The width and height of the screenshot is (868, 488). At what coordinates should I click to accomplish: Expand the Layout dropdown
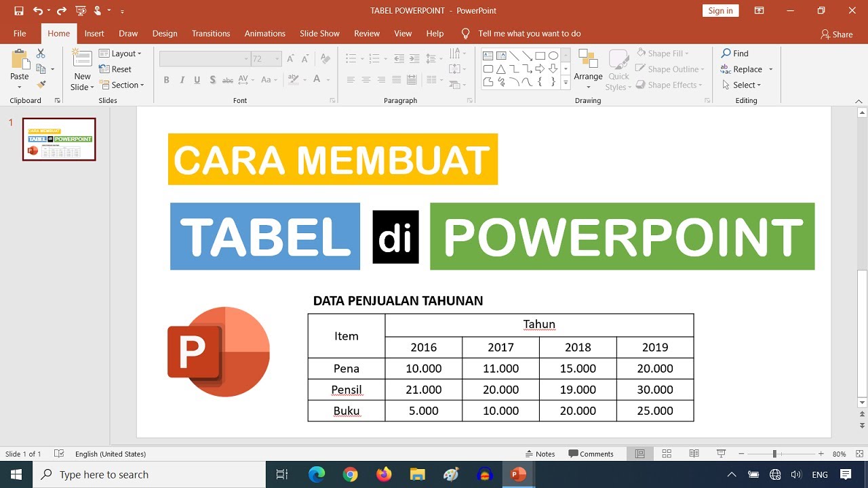(120, 54)
